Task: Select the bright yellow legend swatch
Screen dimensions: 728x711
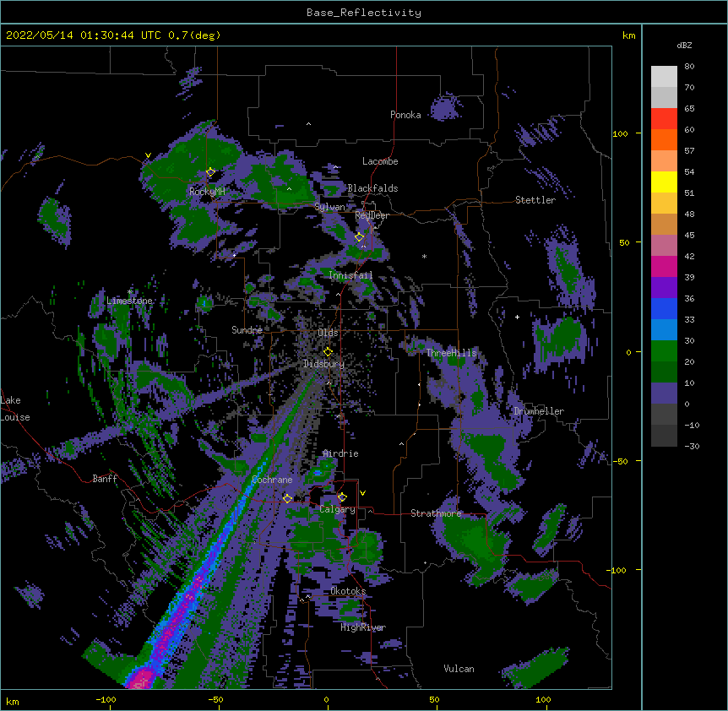Action: pyautogui.click(x=664, y=182)
